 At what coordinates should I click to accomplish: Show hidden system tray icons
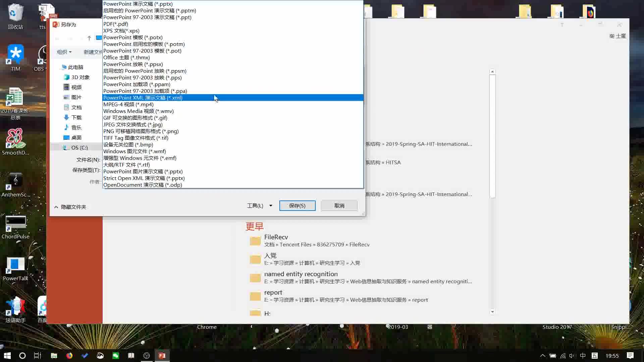pyautogui.click(x=542, y=356)
